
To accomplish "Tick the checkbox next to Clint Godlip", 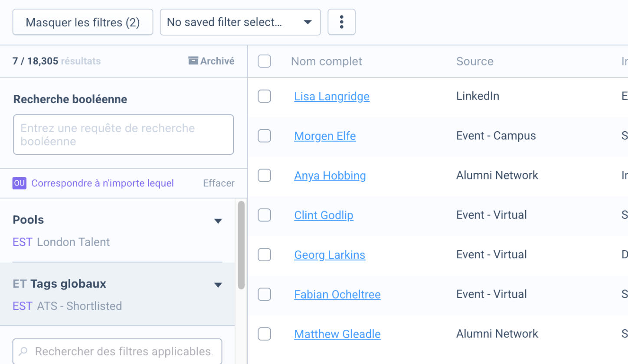I will pos(265,215).
